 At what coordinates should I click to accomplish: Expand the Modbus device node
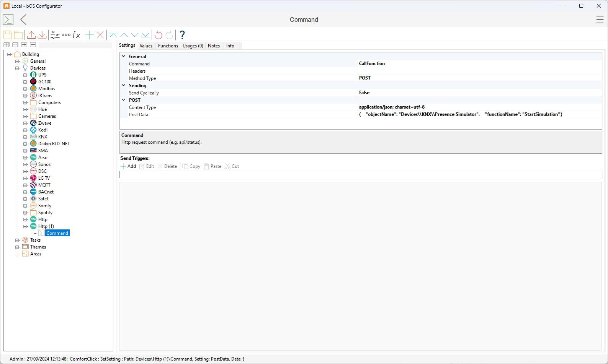coord(25,89)
